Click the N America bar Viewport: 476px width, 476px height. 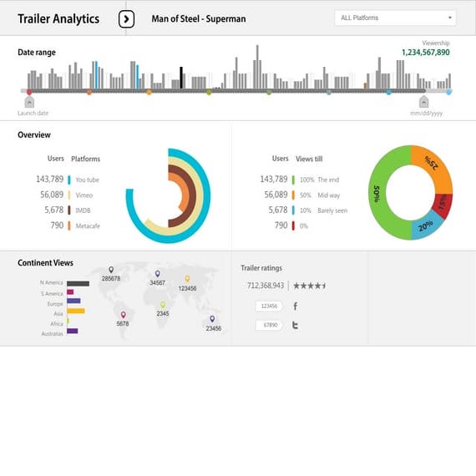[x=78, y=284]
